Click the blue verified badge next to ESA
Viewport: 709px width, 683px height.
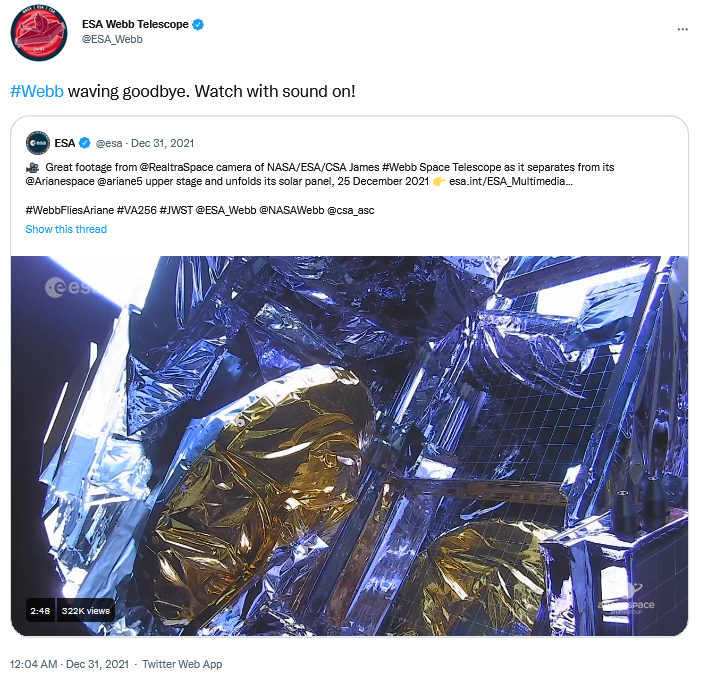[85, 143]
